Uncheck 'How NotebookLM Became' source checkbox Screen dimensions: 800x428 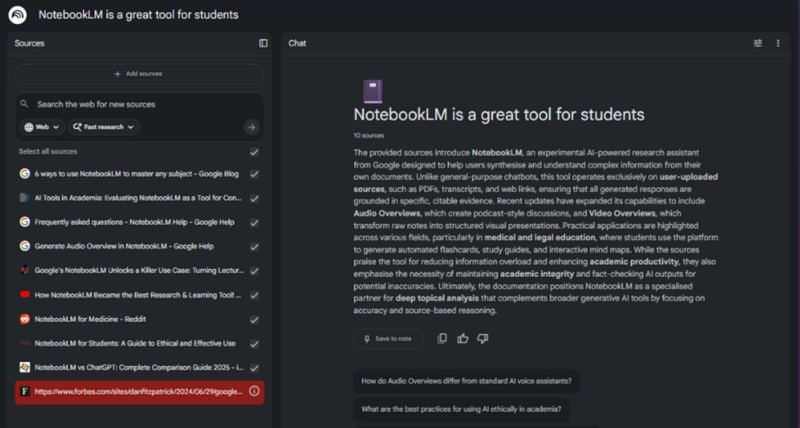point(254,295)
